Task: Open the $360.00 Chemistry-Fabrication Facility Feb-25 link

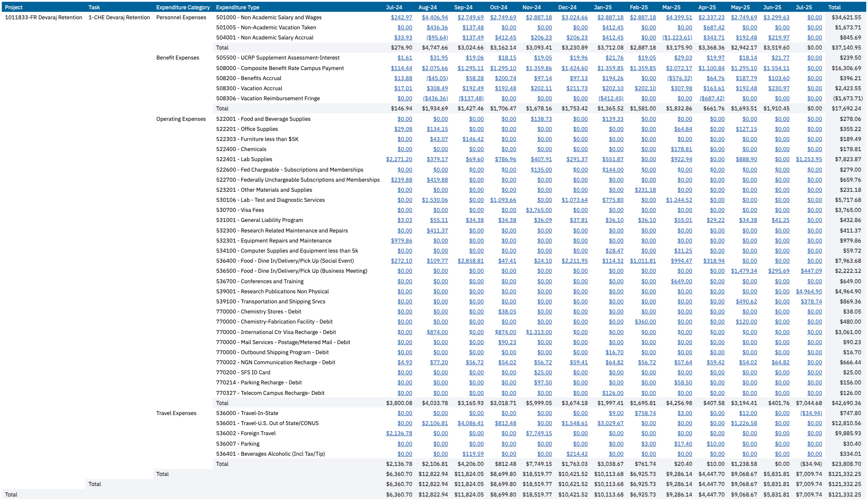Action: coord(646,322)
